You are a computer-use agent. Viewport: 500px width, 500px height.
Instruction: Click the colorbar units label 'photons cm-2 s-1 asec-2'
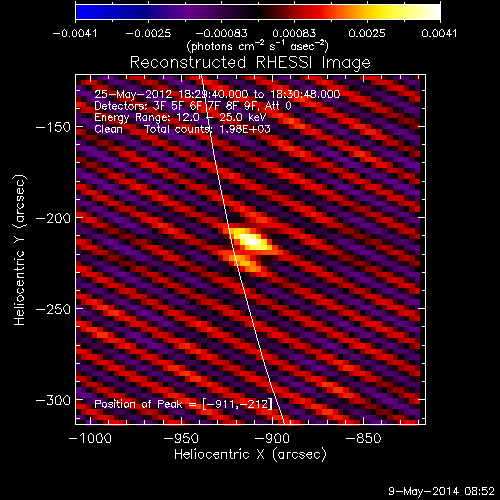258,46
